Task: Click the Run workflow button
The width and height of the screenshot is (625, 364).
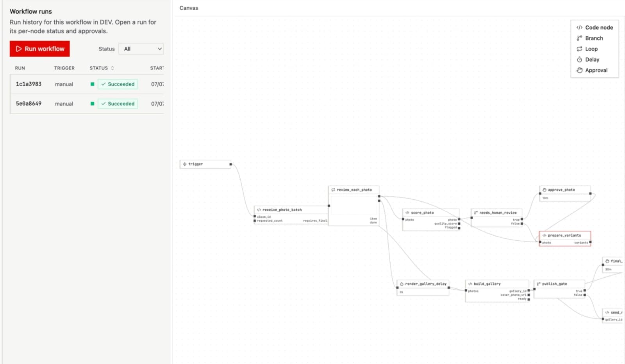Action: [40, 49]
